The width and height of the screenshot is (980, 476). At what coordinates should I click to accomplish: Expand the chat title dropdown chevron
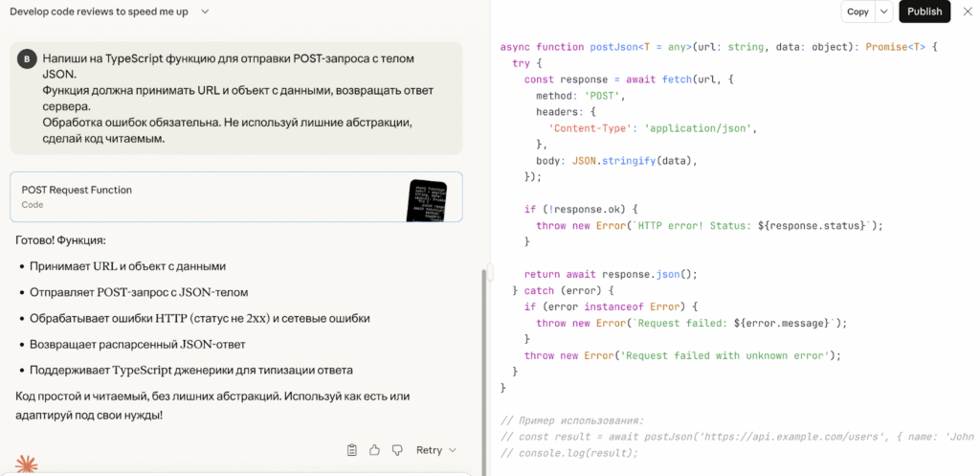click(205, 11)
